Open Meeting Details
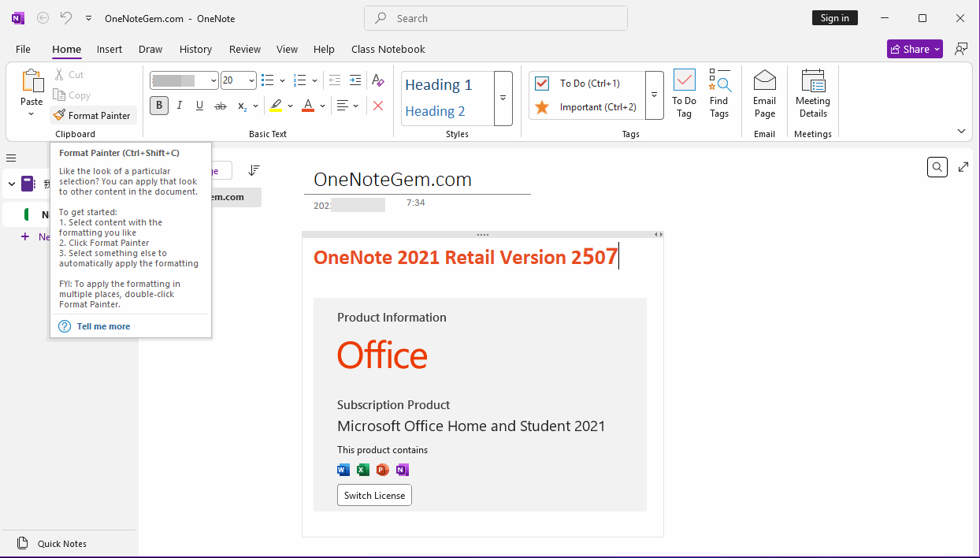Screen dimensions: 980x558 (x=812, y=95)
